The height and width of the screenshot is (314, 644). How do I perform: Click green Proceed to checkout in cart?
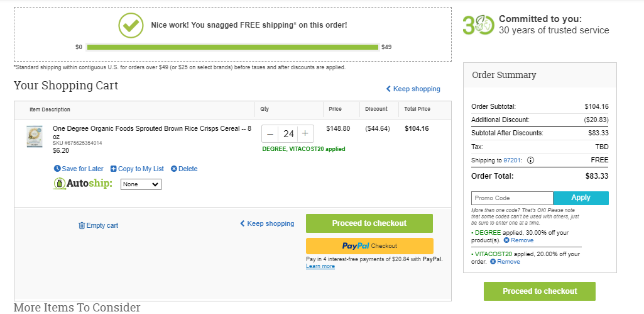click(x=369, y=223)
